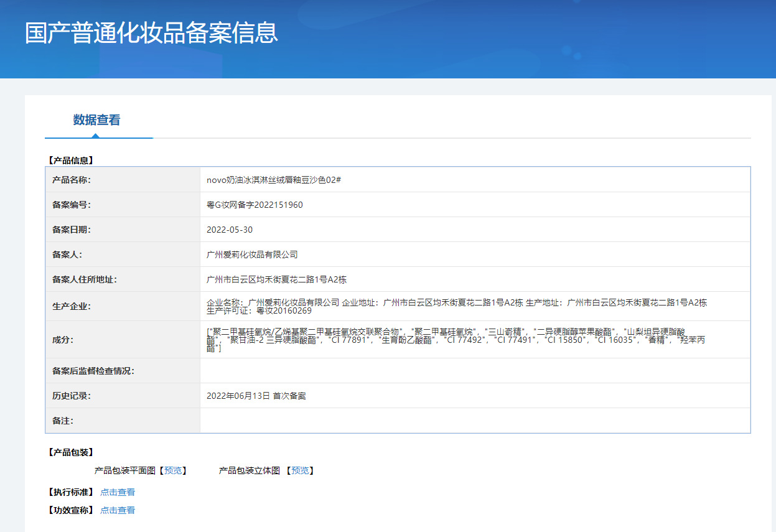Click the 生产企业 label cell
The height and width of the screenshot is (532, 776).
(123, 306)
